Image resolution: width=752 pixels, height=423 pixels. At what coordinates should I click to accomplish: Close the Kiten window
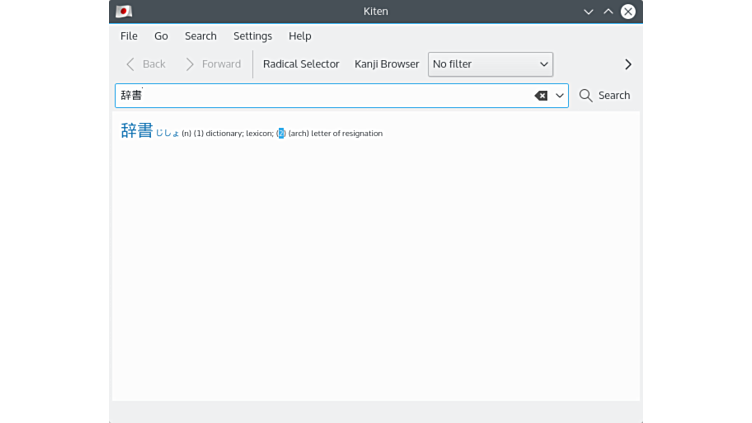point(628,12)
